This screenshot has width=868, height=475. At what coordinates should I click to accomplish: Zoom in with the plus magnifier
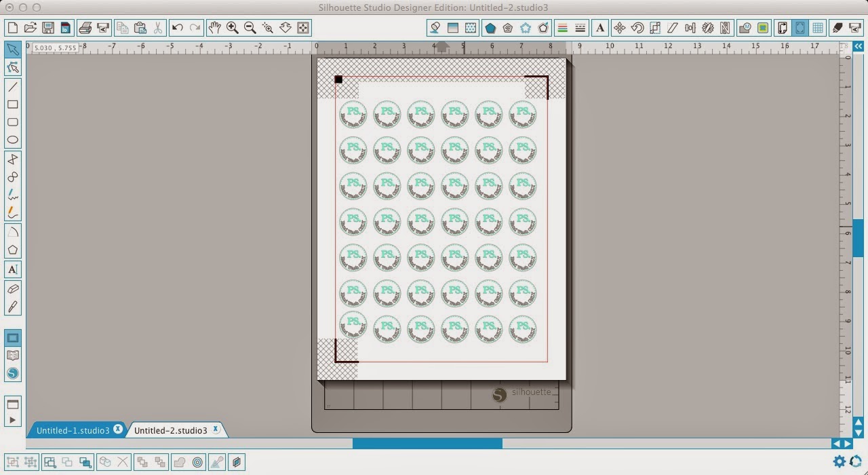pos(233,28)
